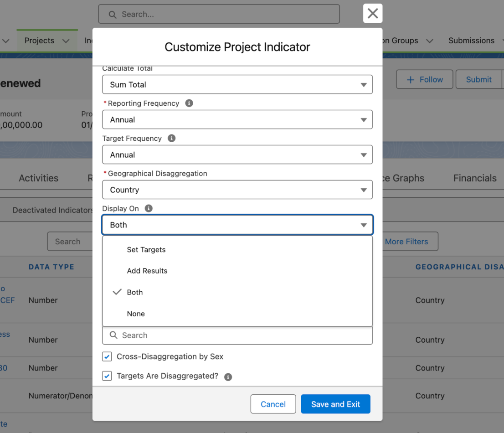504x433 pixels.
Task: Open More Filters options
Action: 406,241
